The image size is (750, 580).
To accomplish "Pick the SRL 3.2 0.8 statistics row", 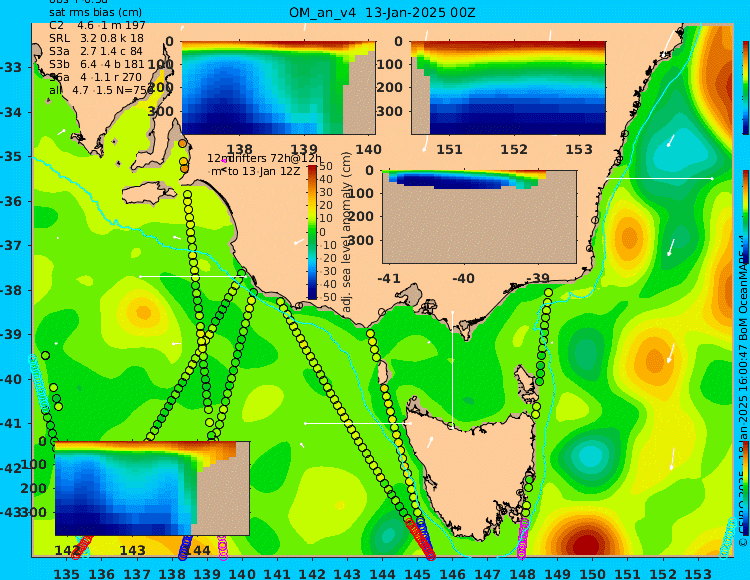I will (x=96, y=38).
